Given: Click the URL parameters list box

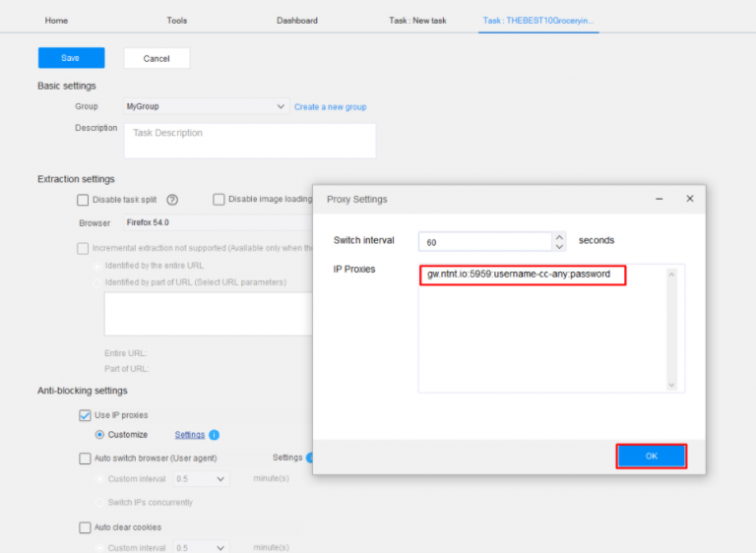Looking at the screenshot, I should (x=209, y=314).
